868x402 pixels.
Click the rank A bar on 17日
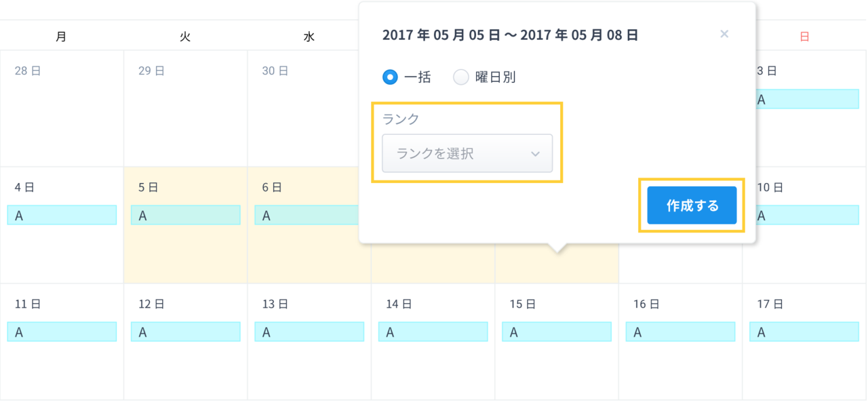(804, 332)
